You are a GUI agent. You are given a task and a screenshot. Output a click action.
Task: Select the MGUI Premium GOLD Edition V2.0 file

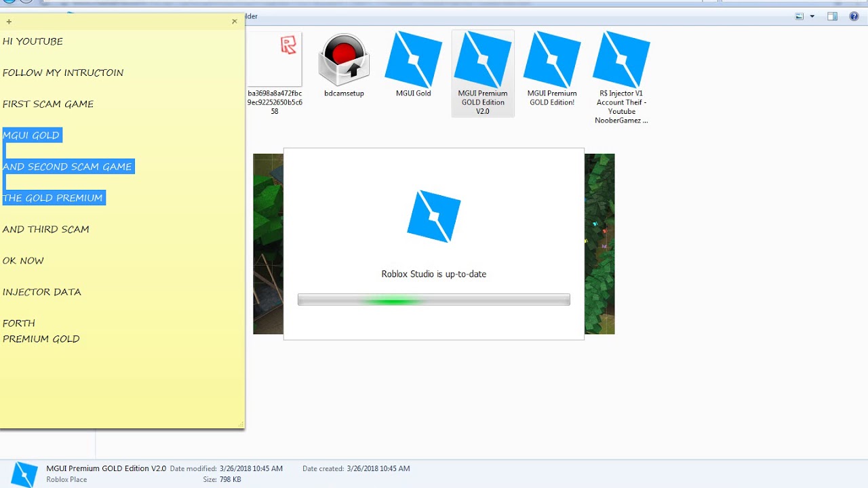tap(483, 73)
